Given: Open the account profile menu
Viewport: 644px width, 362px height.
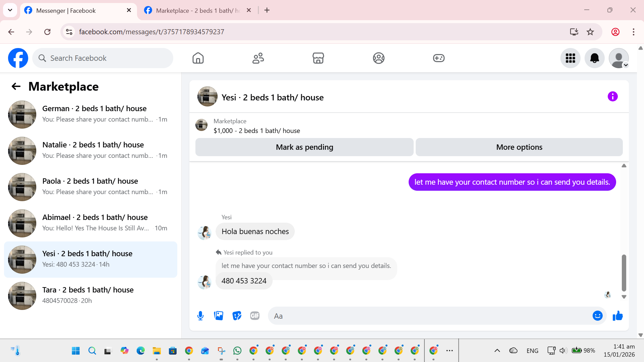Looking at the screenshot, I should pos(619,58).
